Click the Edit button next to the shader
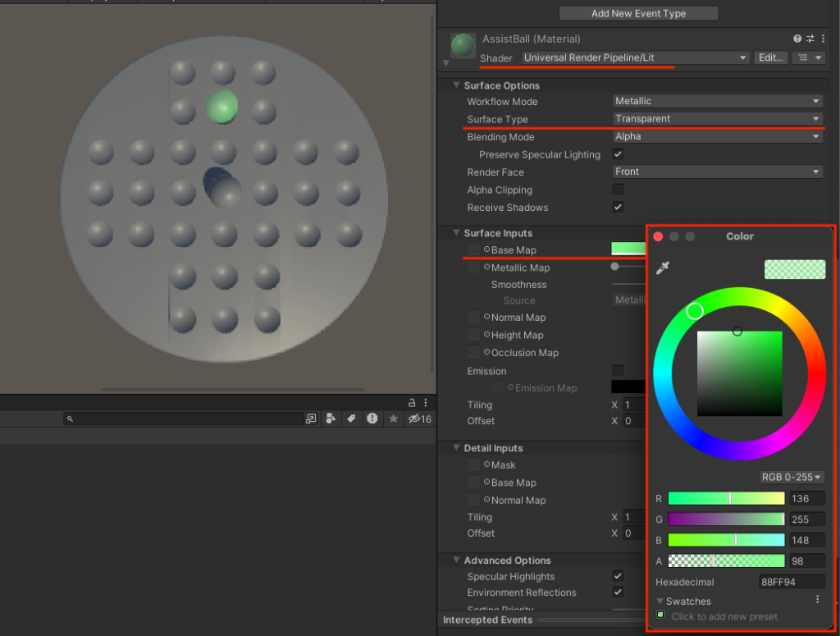The width and height of the screenshot is (840, 636). 770,57
